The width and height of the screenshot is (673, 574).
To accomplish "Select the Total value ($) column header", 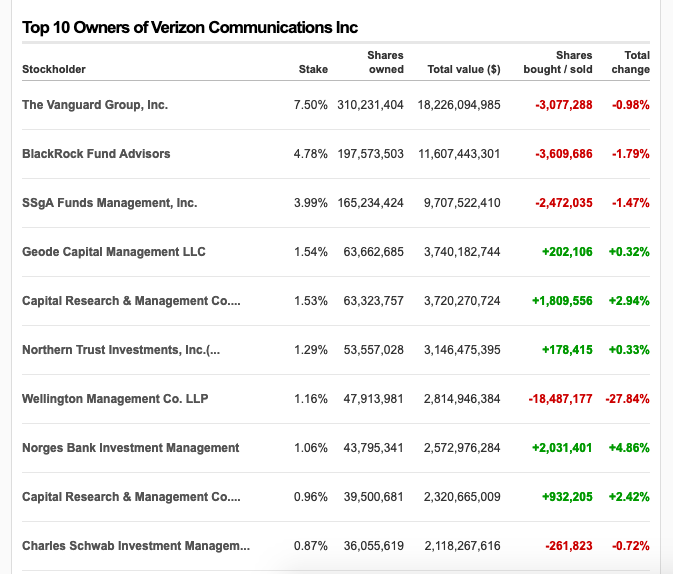I will coord(464,69).
